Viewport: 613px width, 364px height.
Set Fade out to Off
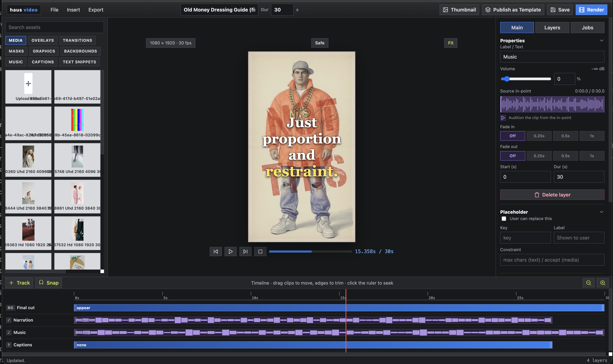[x=513, y=156]
